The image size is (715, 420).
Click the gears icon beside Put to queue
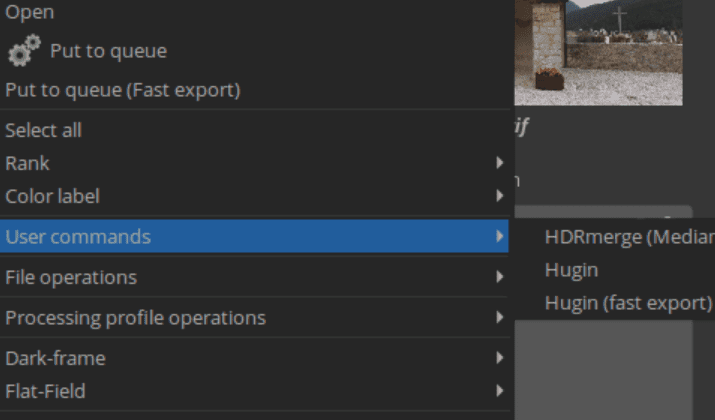click(24, 50)
